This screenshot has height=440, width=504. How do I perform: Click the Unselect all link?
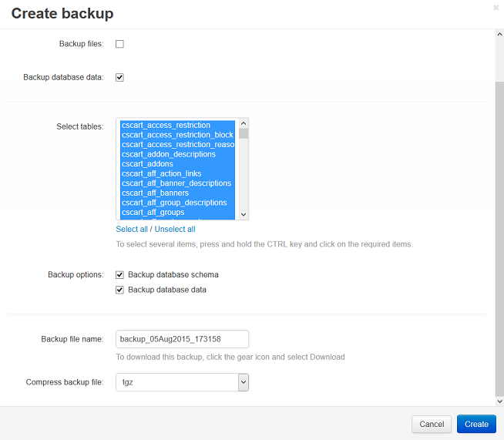point(175,229)
